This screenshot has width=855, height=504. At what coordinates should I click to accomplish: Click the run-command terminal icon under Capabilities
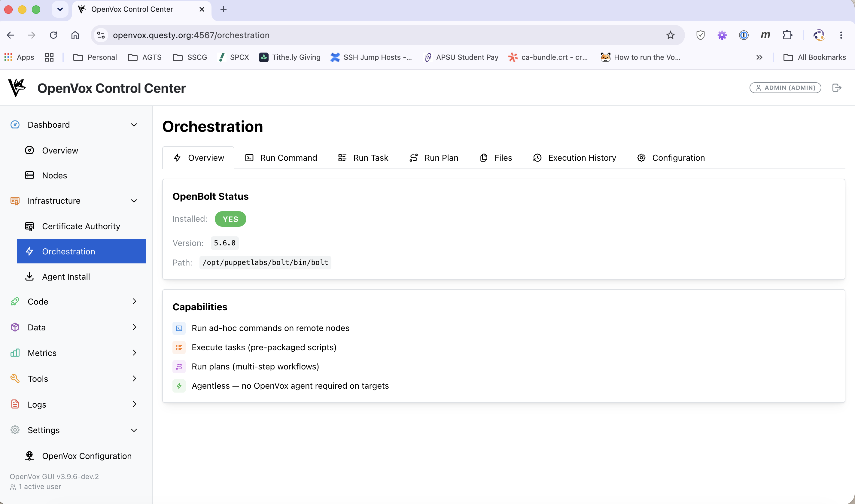179,328
